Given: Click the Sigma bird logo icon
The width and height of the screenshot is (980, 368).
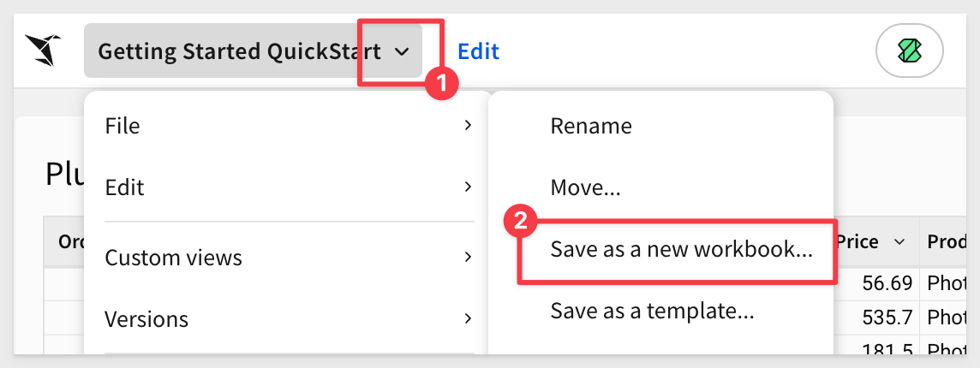Looking at the screenshot, I should tap(43, 50).
